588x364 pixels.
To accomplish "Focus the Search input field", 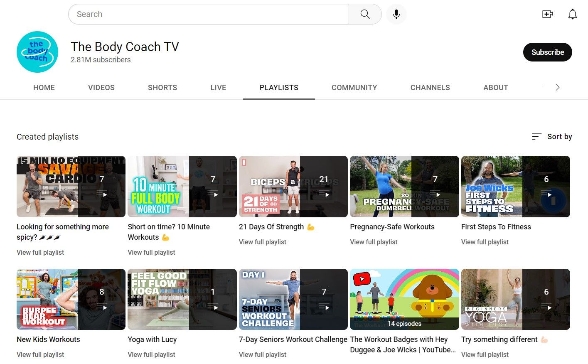I will pyautogui.click(x=208, y=14).
